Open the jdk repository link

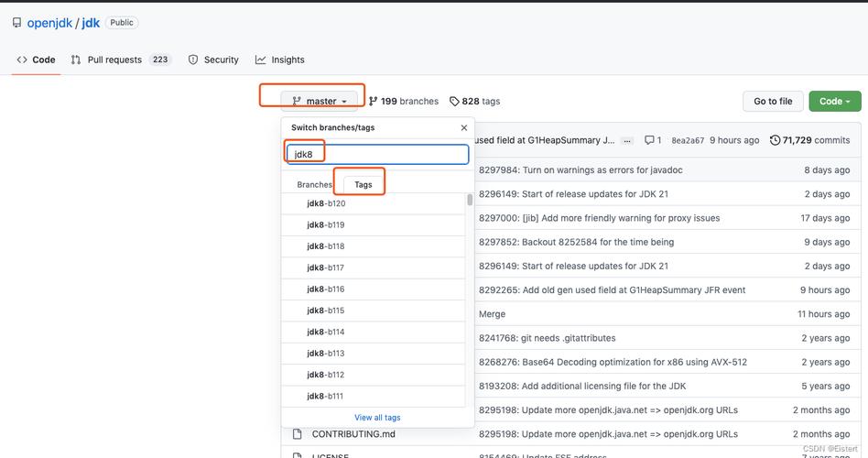(91, 23)
